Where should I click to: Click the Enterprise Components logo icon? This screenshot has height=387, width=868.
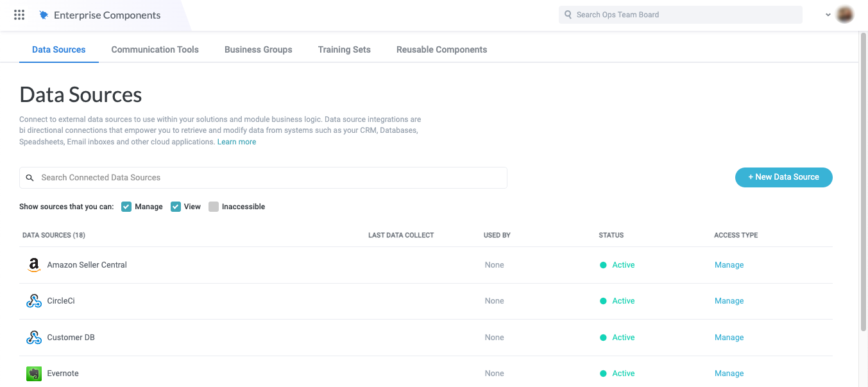coord(44,15)
